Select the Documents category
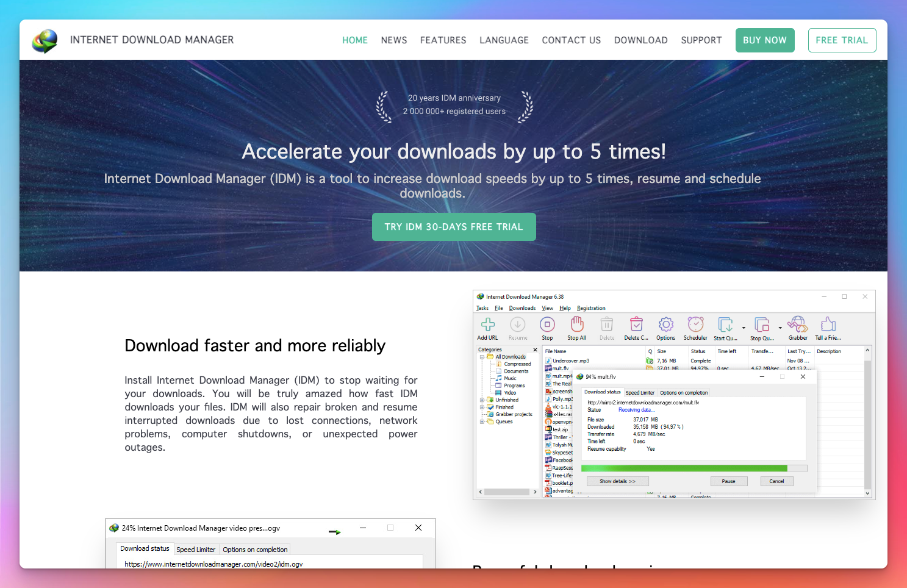Image resolution: width=907 pixels, height=588 pixels. click(x=516, y=371)
